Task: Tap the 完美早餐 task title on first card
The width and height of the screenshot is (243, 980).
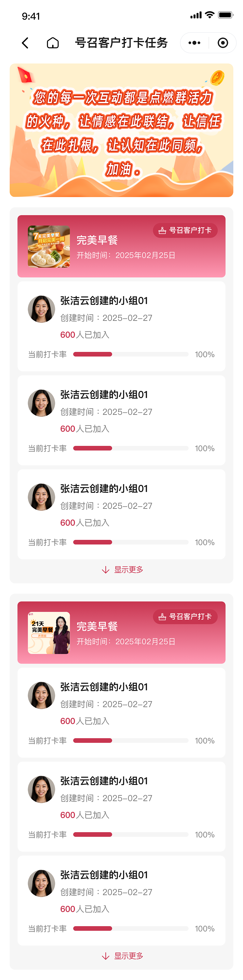Action: 98,240
